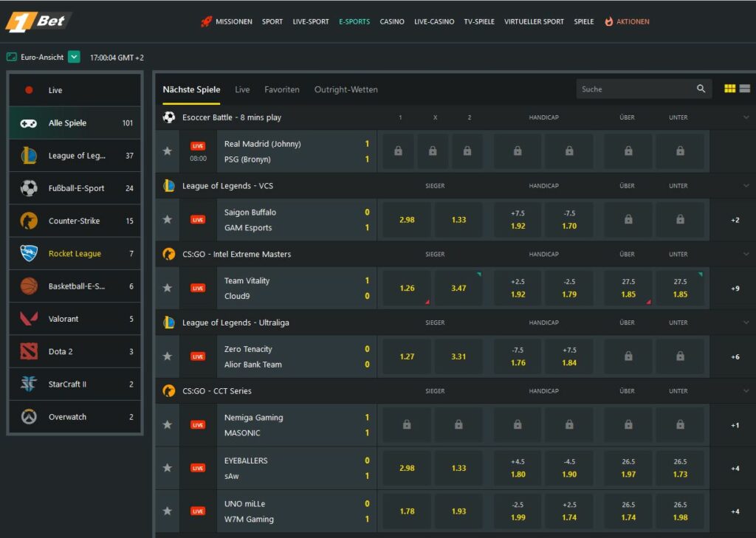The height and width of the screenshot is (538, 756).
Task: Select Live in the sidebar
Action: 75,90
